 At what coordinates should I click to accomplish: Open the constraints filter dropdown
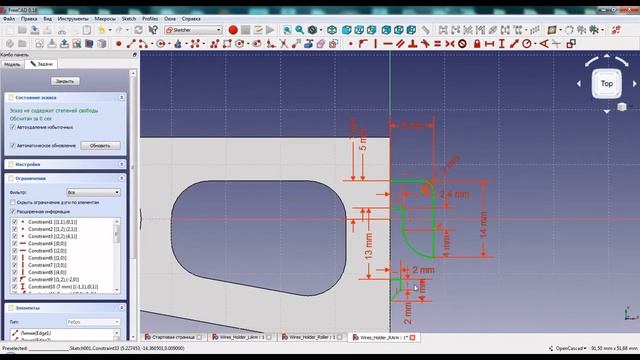click(x=93, y=192)
